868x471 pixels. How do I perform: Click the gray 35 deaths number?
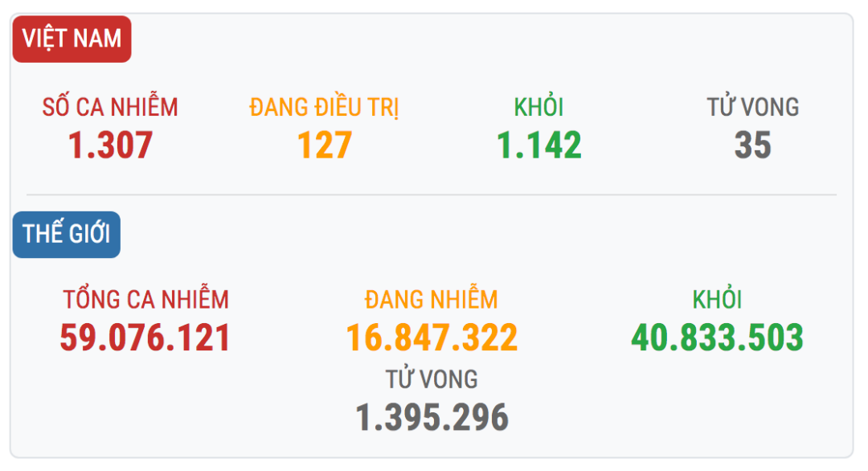753,145
